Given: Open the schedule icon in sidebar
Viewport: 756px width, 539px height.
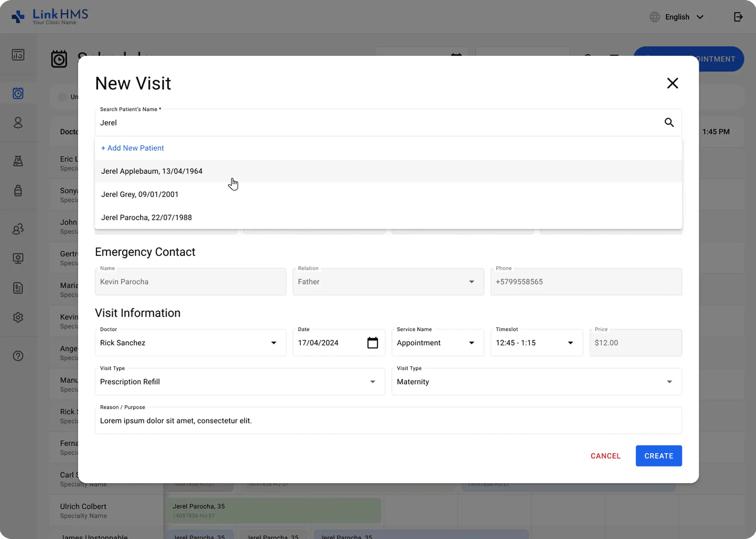Looking at the screenshot, I should (18, 93).
